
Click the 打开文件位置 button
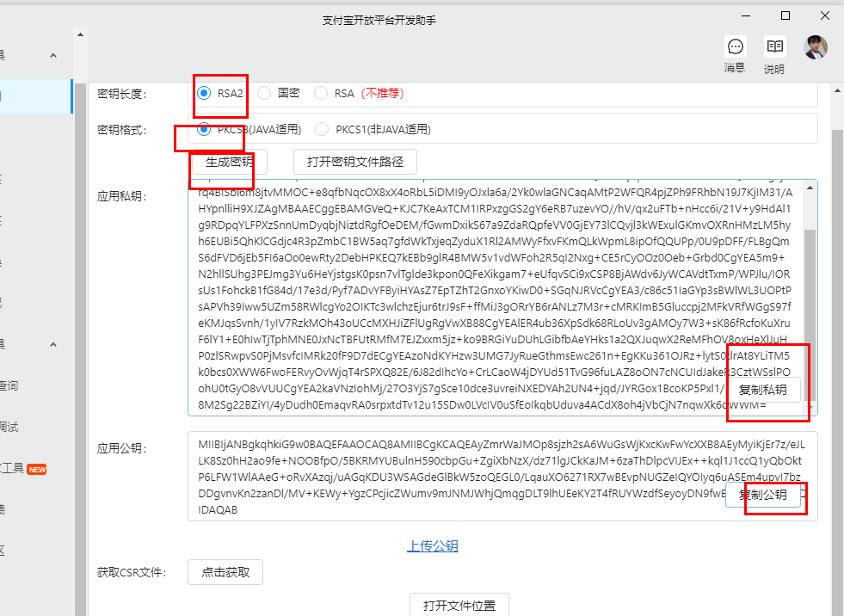click(x=459, y=605)
